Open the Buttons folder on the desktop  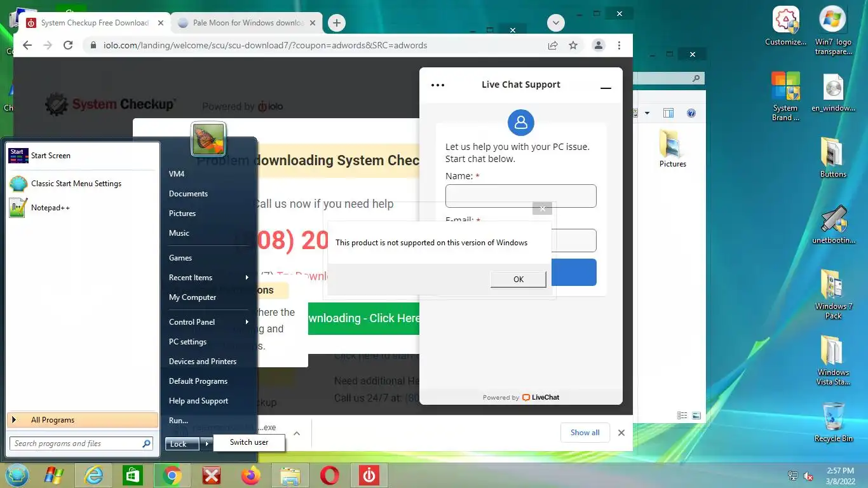coord(833,158)
